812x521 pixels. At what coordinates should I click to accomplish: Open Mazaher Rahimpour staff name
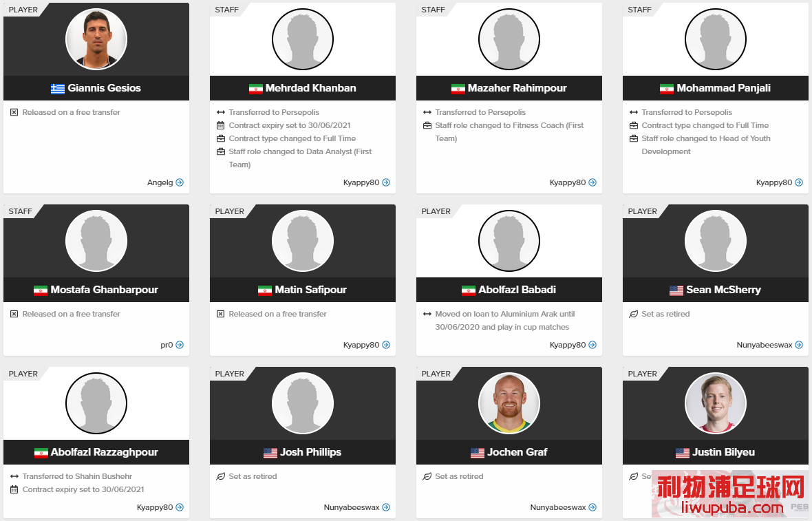(x=517, y=88)
